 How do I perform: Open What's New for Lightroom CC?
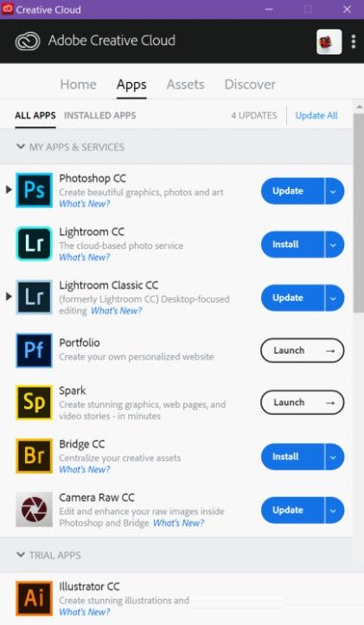click(x=85, y=257)
